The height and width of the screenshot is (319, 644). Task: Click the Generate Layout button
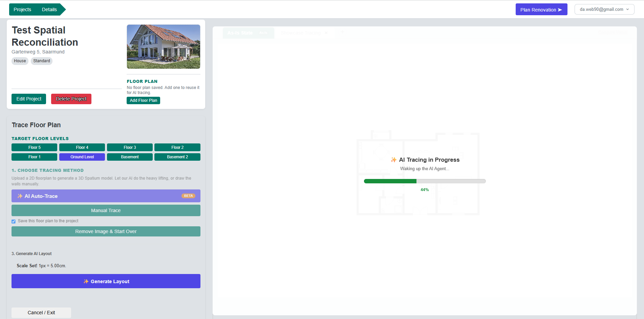point(106,281)
